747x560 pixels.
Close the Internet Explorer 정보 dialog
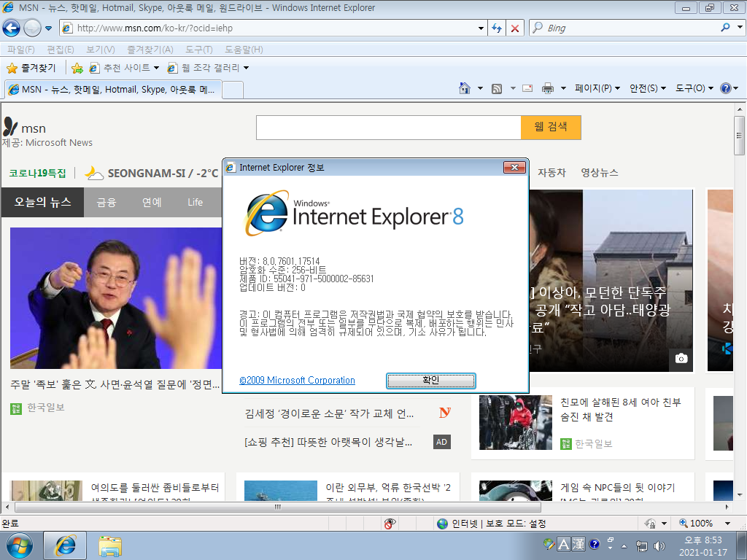[514, 167]
